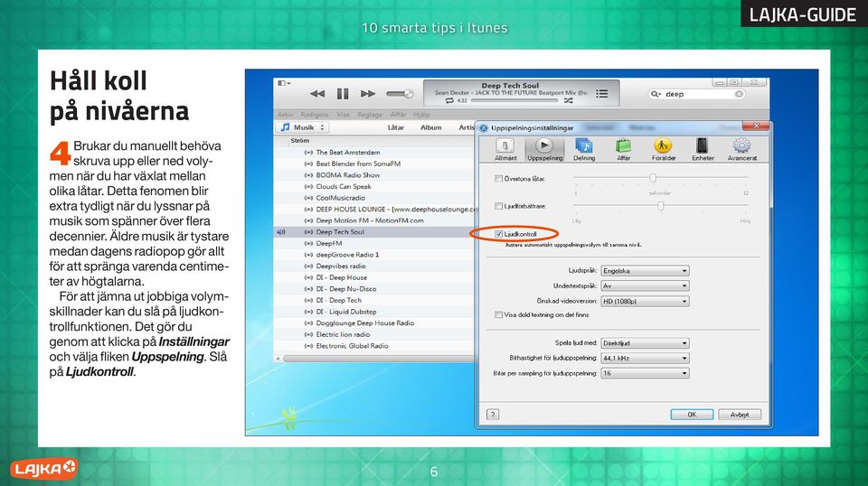Click the Up Next list icon

(602, 94)
